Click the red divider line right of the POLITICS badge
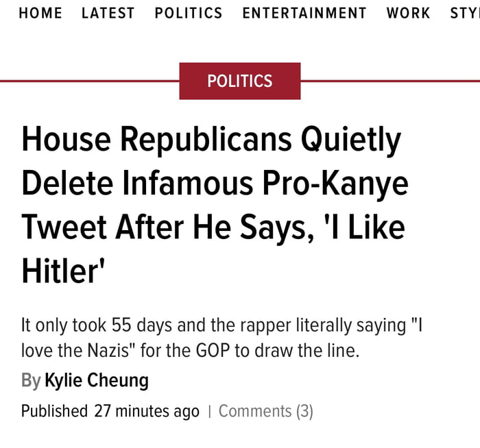The height and width of the screenshot is (448, 480). pyautogui.click(x=389, y=81)
